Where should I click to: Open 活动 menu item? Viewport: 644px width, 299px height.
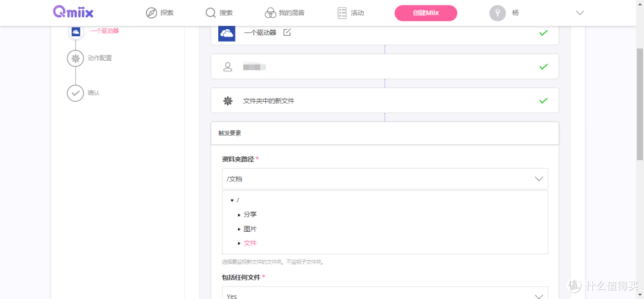pos(357,13)
